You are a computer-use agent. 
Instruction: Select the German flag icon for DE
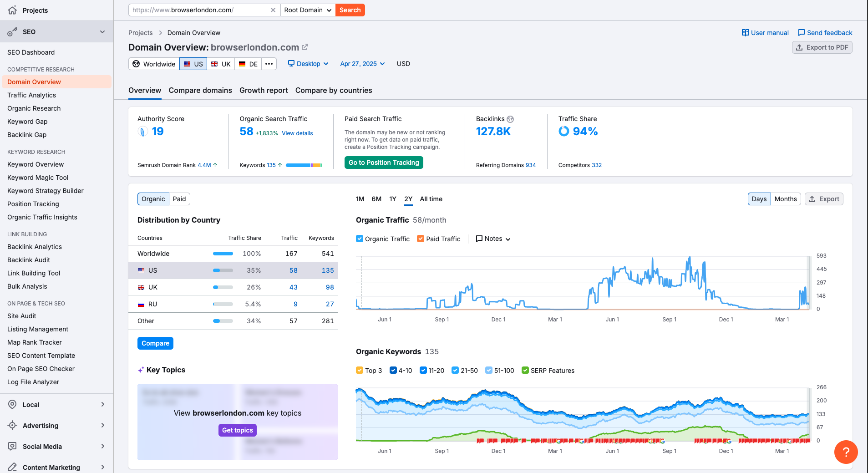click(x=242, y=64)
